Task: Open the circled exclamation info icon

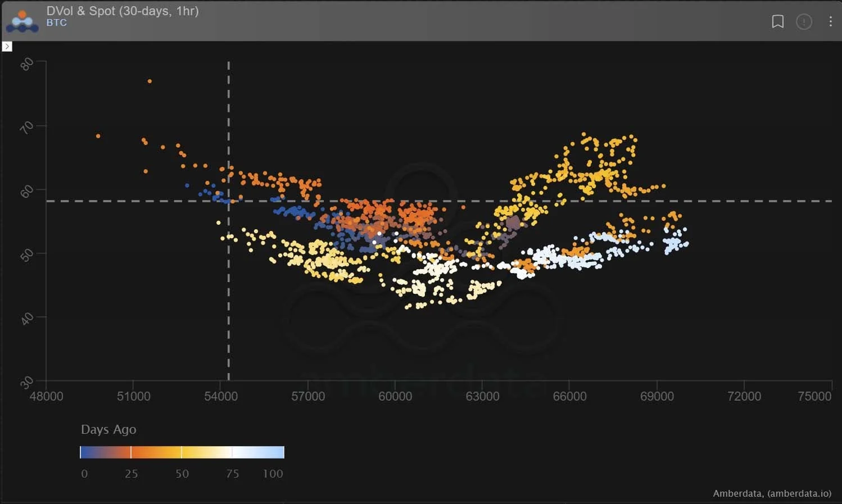Action: click(x=804, y=21)
